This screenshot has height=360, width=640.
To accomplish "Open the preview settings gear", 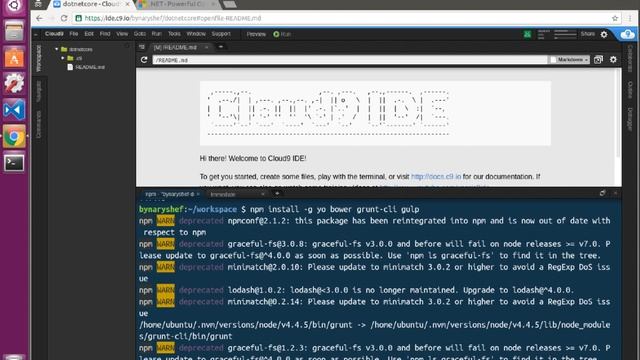I will [613, 60].
